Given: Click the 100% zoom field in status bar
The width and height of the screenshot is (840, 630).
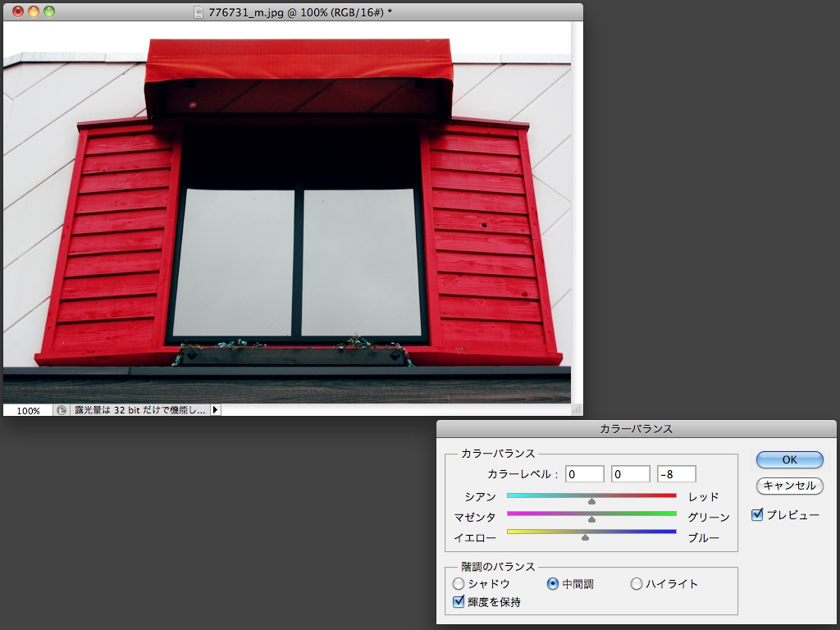Looking at the screenshot, I should coord(28,410).
